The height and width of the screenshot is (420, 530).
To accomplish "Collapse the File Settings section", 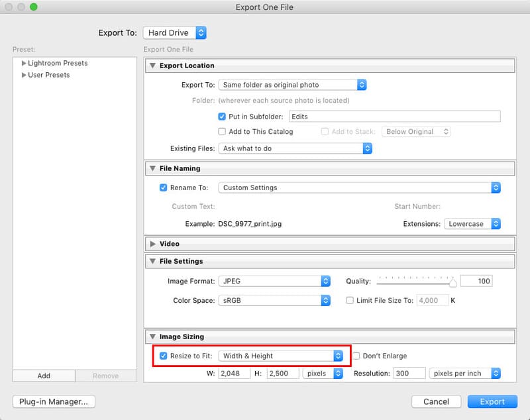I will 153,261.
